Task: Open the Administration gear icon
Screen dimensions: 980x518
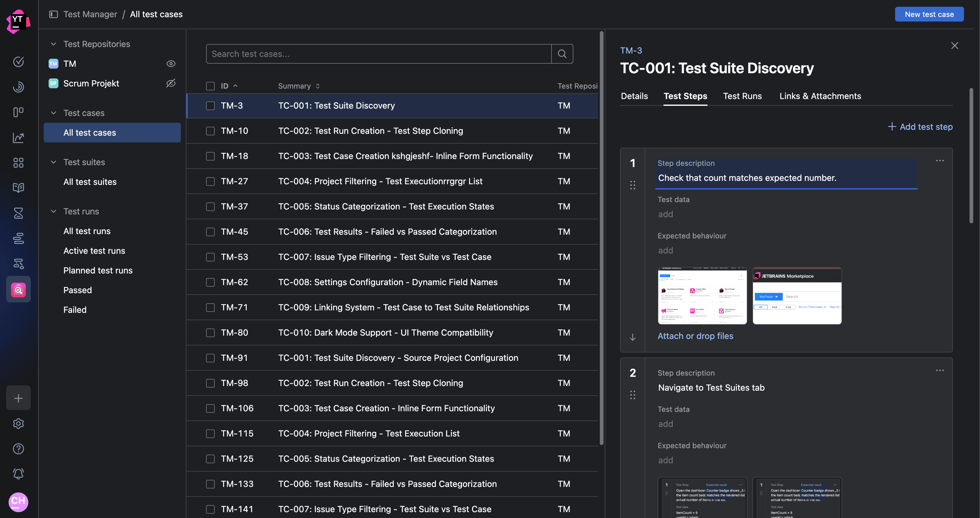Action: 18,424
